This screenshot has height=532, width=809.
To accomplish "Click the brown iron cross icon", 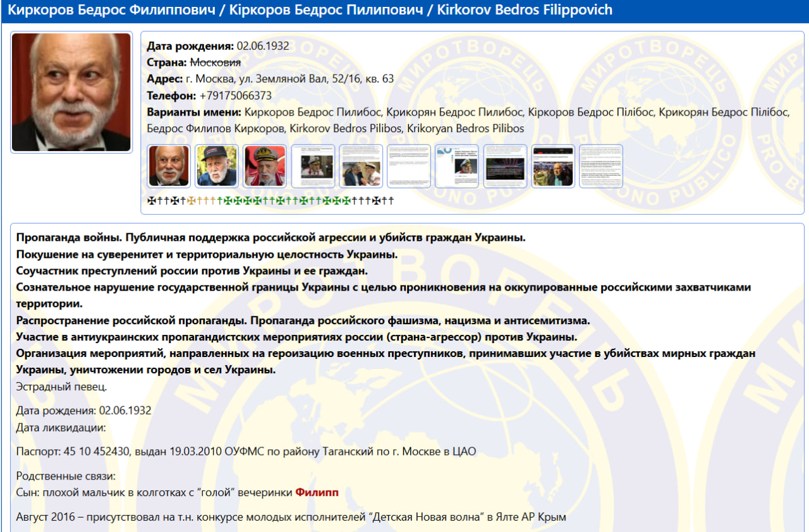I will coord(190,201).
